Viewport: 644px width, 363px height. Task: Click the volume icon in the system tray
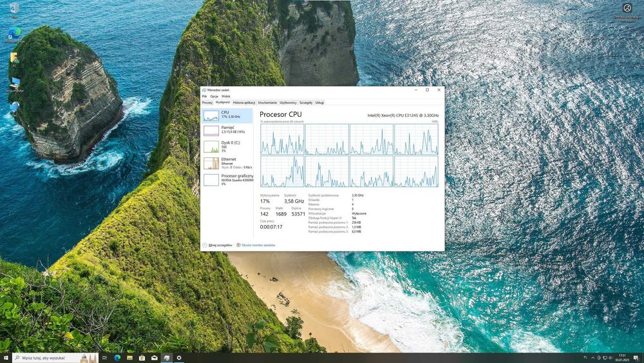tap(611, 358)
